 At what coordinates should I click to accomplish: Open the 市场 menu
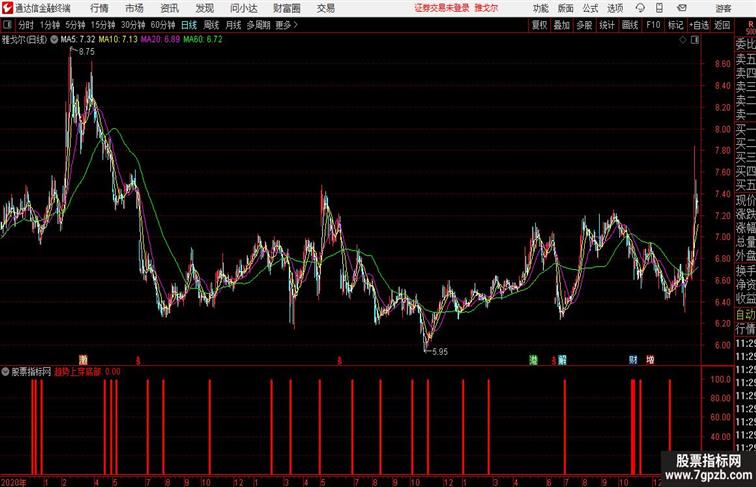tap(135, 8)
